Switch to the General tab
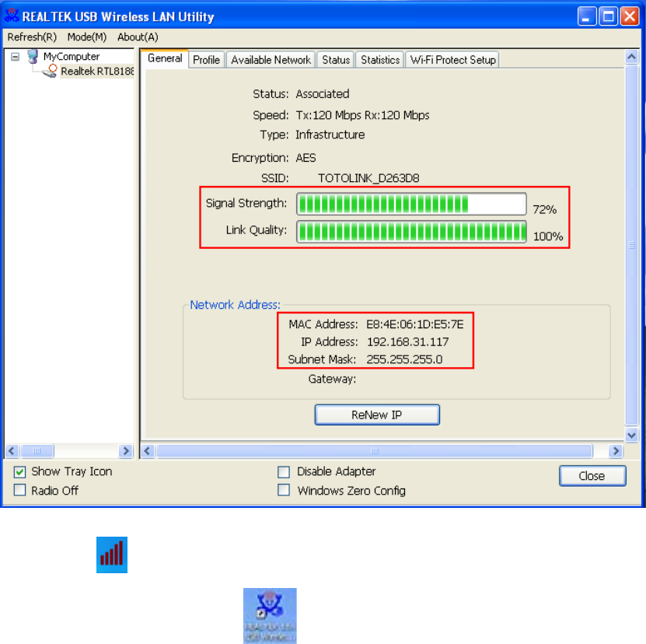 coord(165,58)
